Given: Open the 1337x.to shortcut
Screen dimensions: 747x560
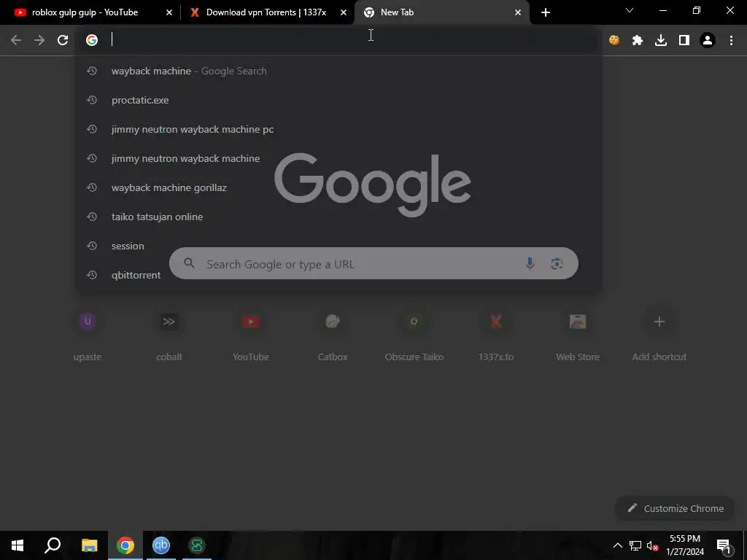Looking at the screenshot, I should pos(496,334).
